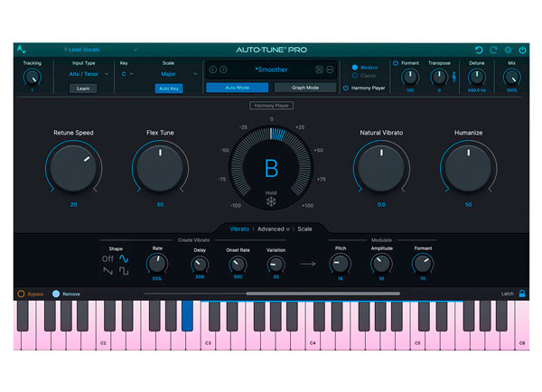This screenshot has height=392, width=542.
Task: Open the Scale Major dropdown
Action: click(x=179, y=74)
